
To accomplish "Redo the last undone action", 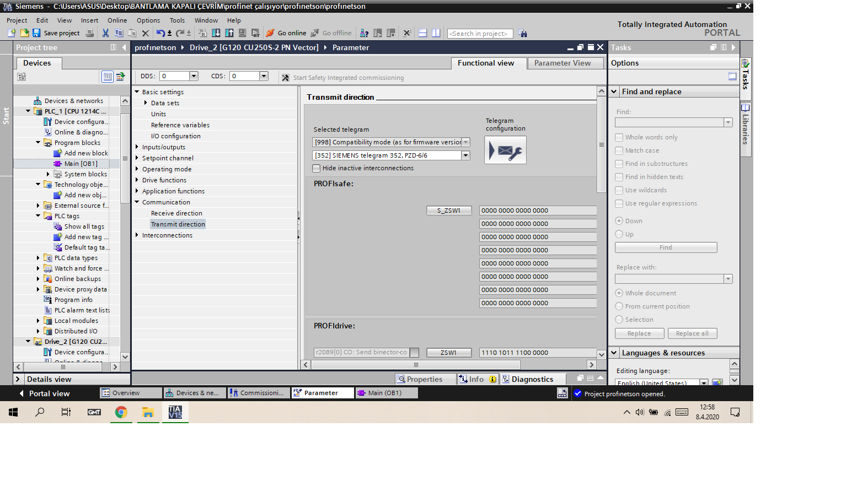I will [180, 33].
